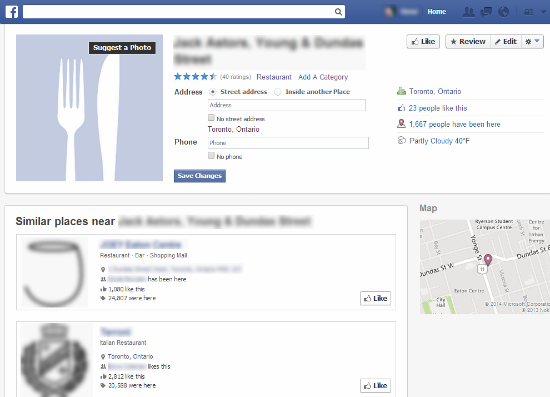Screen dimensions: 550x397
Task: Click the weather icon beside Partly Cloudy
Action: click(401, 141)
